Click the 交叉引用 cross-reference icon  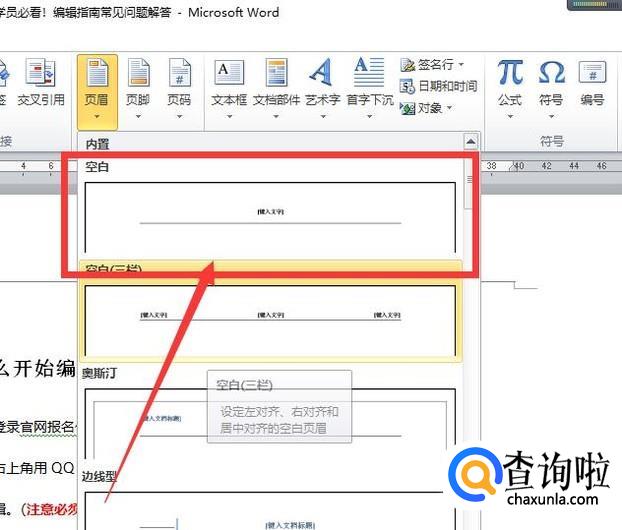tap(40, 73)
